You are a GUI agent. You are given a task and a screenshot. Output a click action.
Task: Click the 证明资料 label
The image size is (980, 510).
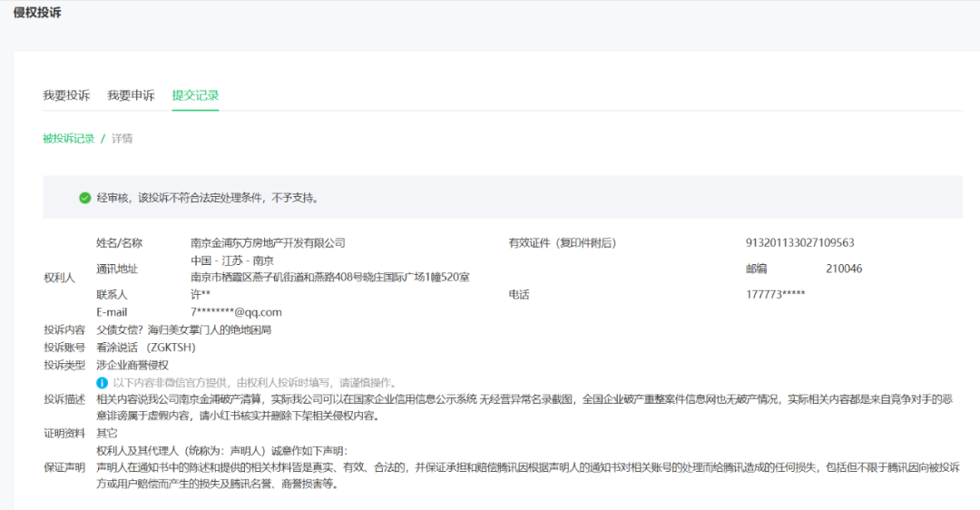pyautogui.click(x=64, y=433)
